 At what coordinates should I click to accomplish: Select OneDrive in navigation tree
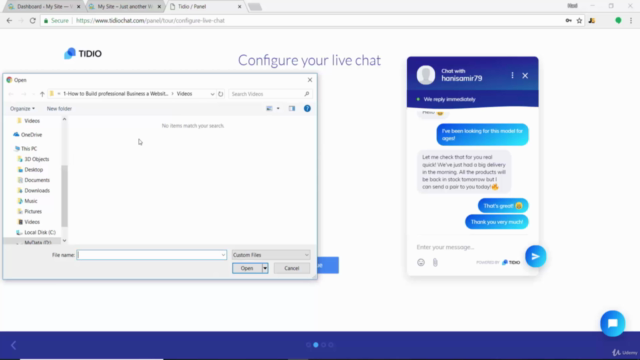(x=28, y=135)
